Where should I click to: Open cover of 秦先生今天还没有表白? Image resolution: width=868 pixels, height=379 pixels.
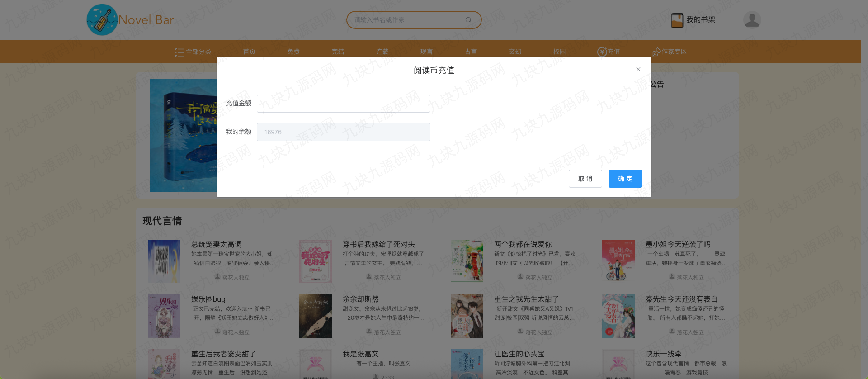618,316
